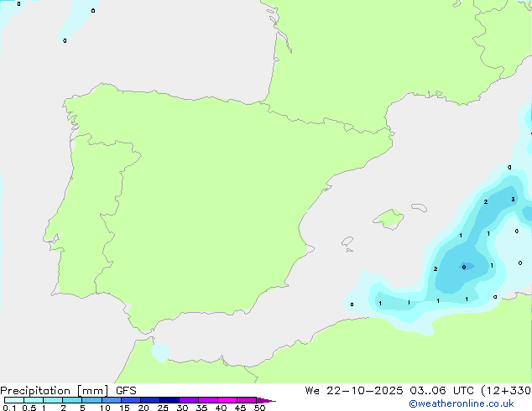Image resolution: width=532 pixels, height=411 pixels.
Task: Click the '3' precipitation value on the map
Action: click(513, 200)
